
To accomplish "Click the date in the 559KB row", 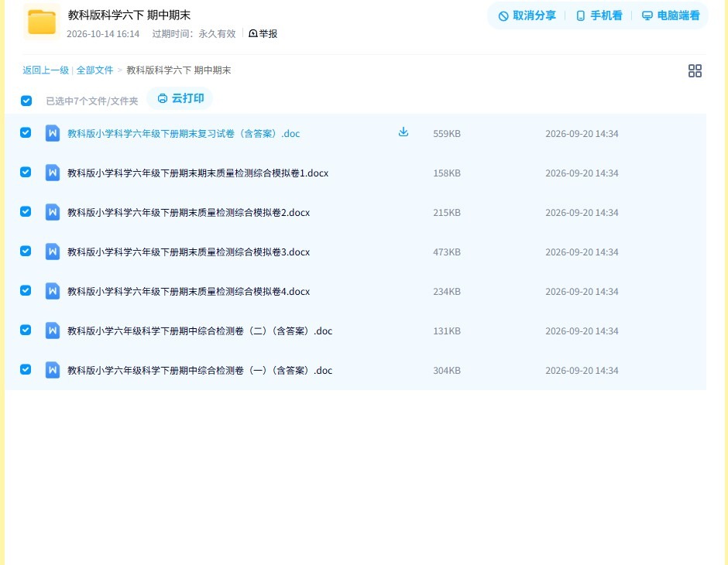I will pos(582,134).
